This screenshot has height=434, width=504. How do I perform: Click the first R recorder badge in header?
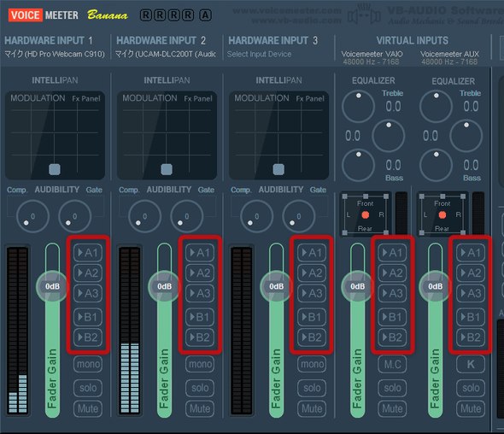[x=145, y=15]
